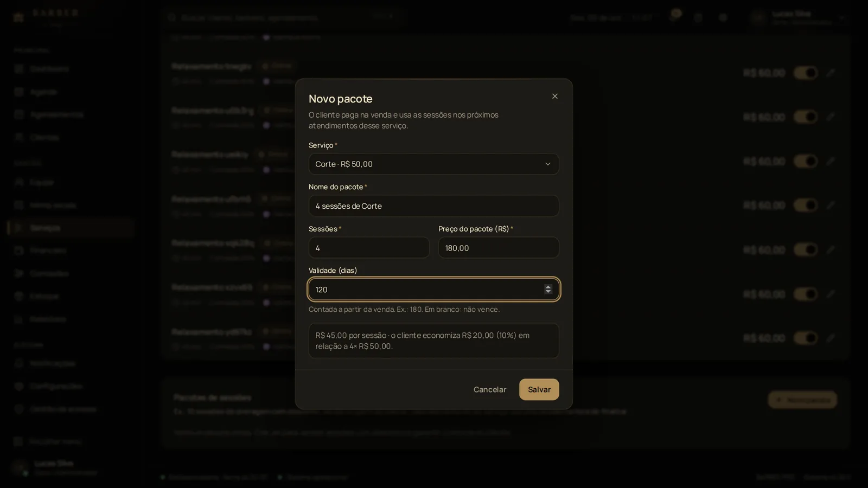Viewport: 868px width, 488px height.
Task: Edit the last visible service row with pencil
Action: [x=831, y=338]
